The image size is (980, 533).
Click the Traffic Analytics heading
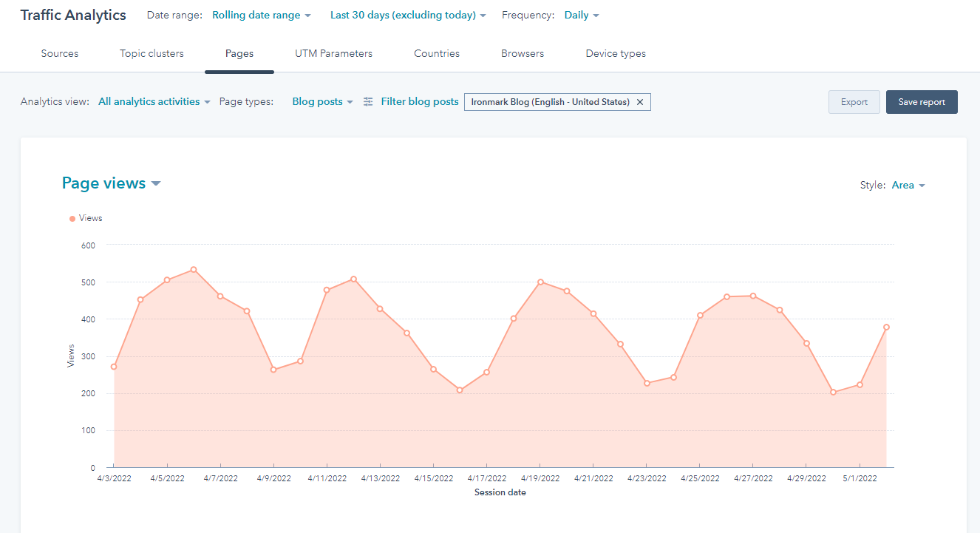pyautogui.click(x=73, y=15)
